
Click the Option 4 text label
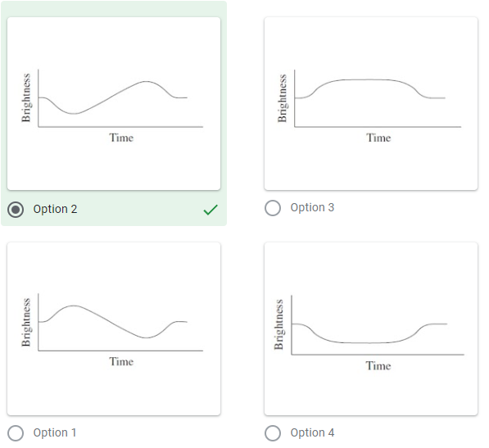tap(312, 432)
